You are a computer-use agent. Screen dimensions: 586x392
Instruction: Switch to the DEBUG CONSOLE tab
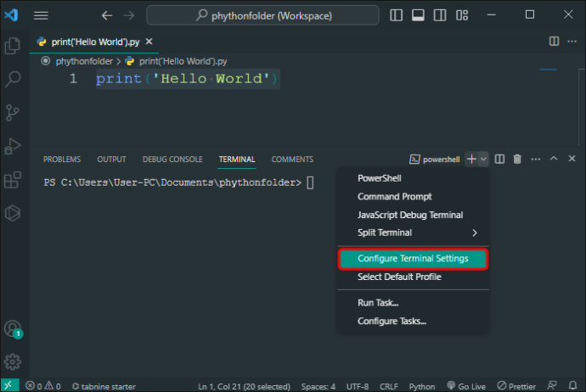(172, 160)
